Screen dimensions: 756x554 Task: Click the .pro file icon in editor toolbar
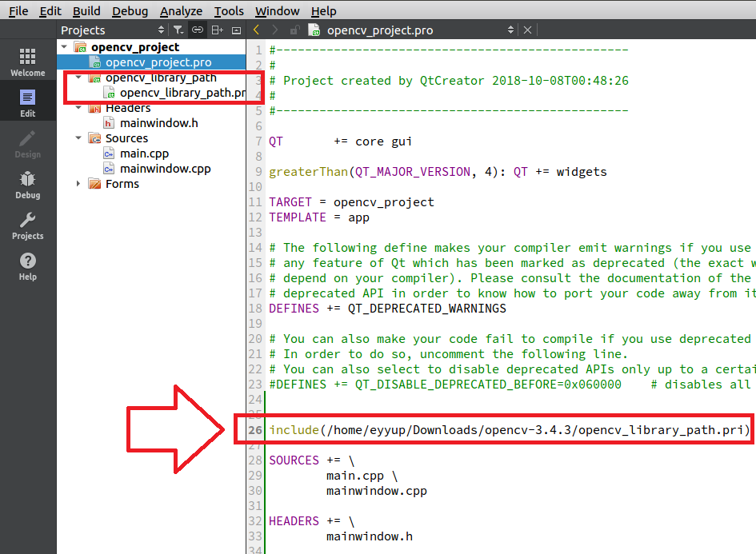pyautogui.click(x=314, y=30)
